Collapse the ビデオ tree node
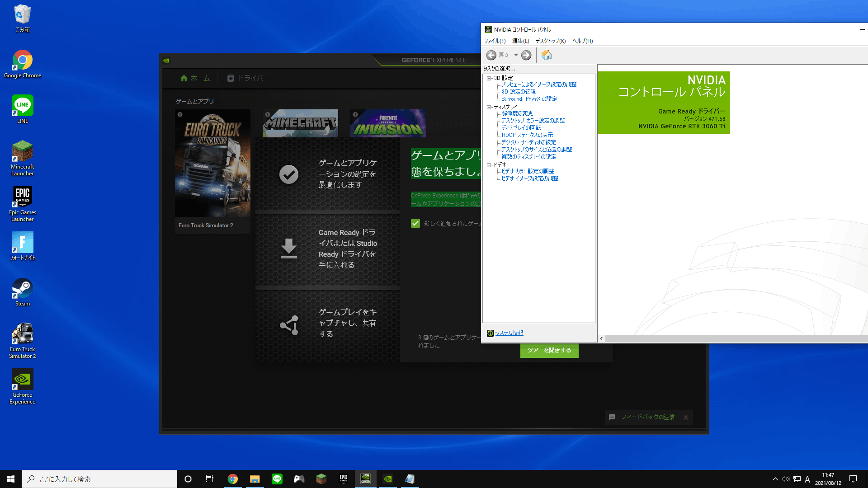This screenshot has height=488, width=868. [x=489, y=165]
